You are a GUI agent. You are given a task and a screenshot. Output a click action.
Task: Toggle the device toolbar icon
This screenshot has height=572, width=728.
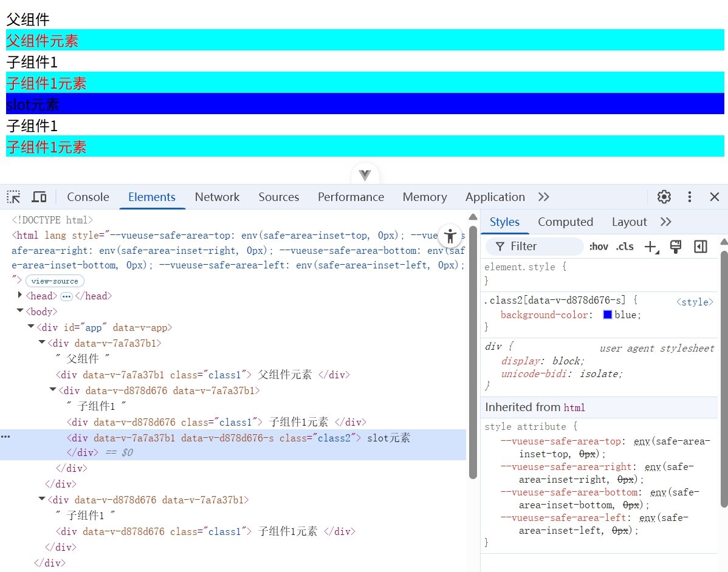[x=39, y=197]
